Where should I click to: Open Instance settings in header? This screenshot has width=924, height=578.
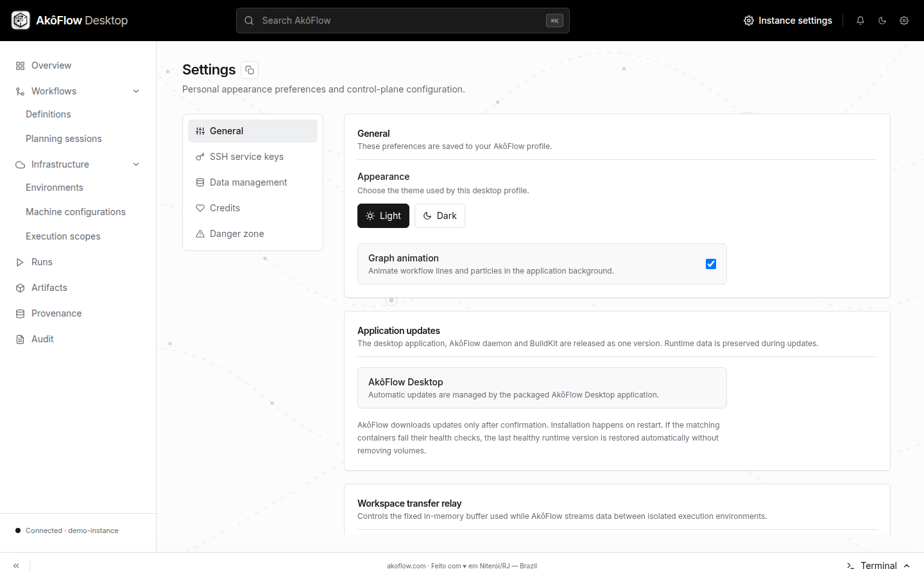tap(788, 21)
